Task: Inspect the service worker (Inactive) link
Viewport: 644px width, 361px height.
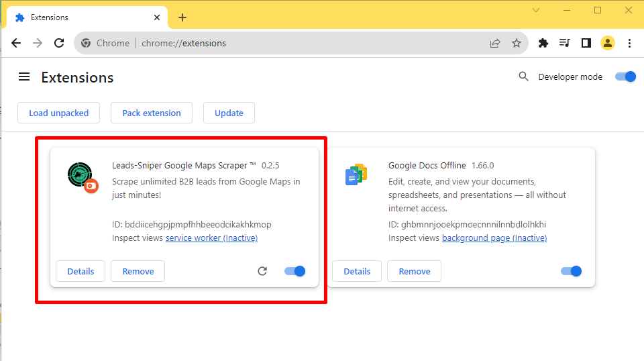Action: (x=211, y=238)
